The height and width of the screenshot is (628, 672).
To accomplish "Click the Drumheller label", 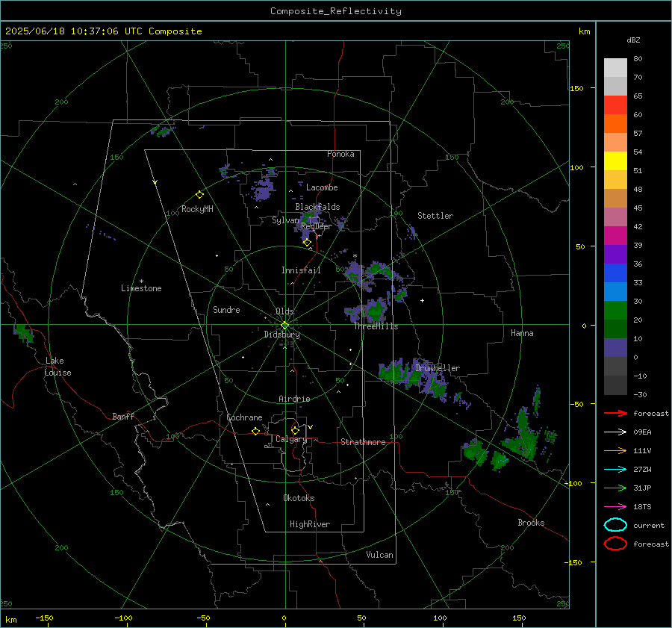I will (438, 368).
